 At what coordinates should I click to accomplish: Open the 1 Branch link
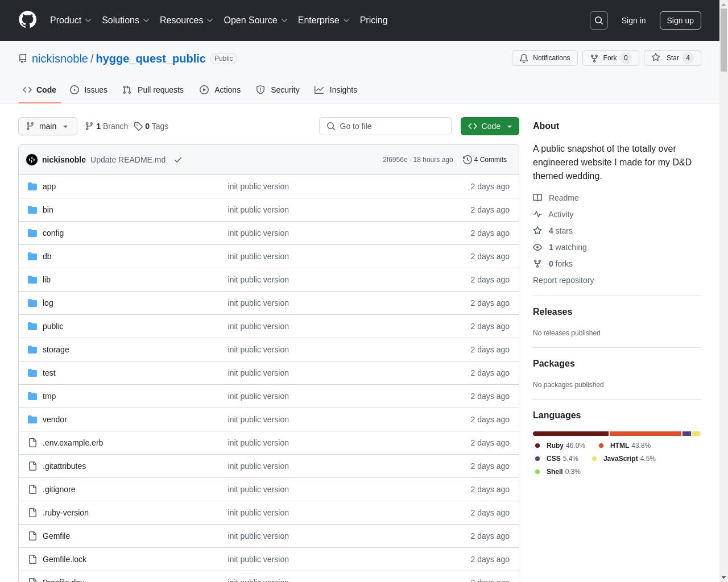(x=106, y=126)
